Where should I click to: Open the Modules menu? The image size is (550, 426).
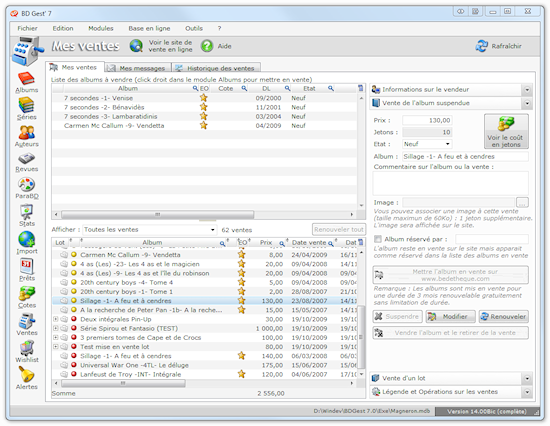101,28
